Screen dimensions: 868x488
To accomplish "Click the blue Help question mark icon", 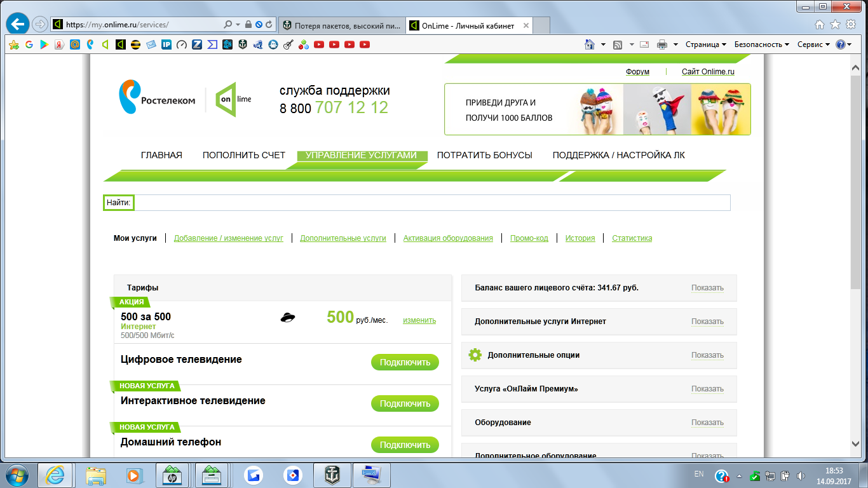I will point(841,44).
